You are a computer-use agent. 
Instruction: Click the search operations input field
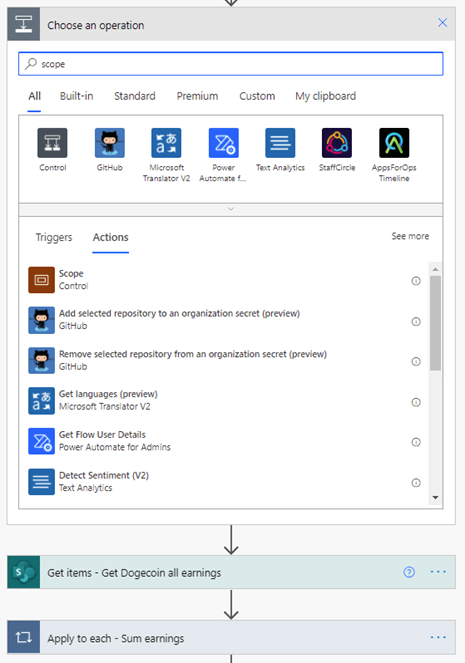231,64
